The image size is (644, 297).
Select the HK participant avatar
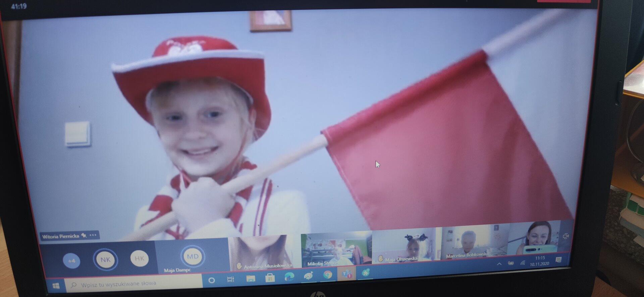pos(139,258)
